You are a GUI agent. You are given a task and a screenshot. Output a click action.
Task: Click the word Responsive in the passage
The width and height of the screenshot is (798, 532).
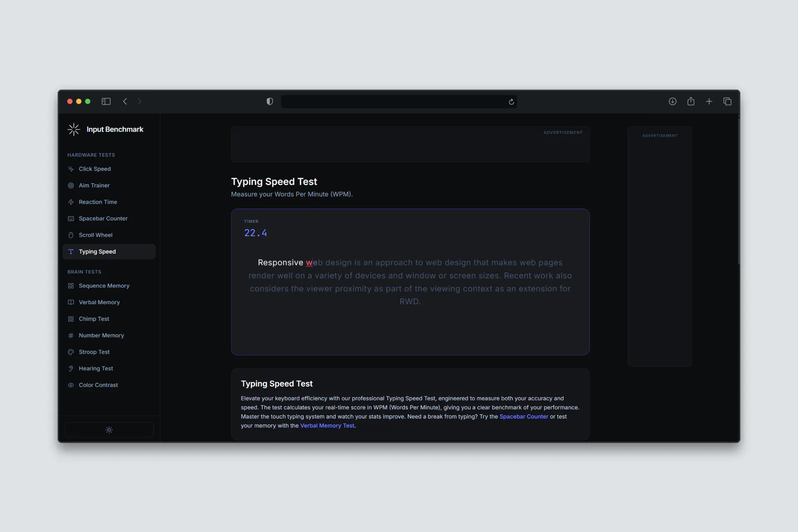pos(281,263)
